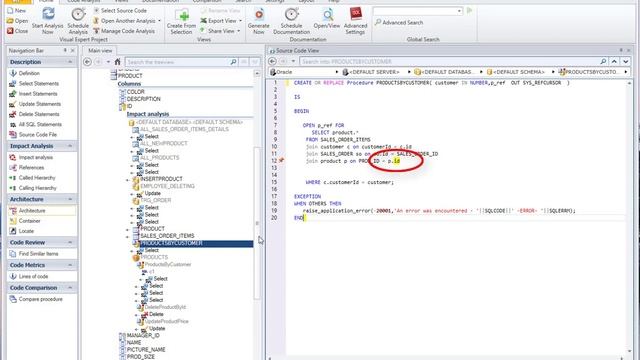Choose Select Source Code
The image size is (640, 360).
(120, 10)
